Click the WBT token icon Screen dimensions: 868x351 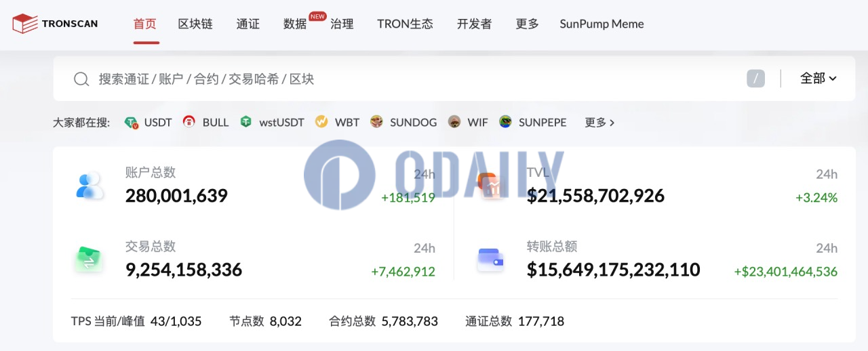tap(321, 122)
